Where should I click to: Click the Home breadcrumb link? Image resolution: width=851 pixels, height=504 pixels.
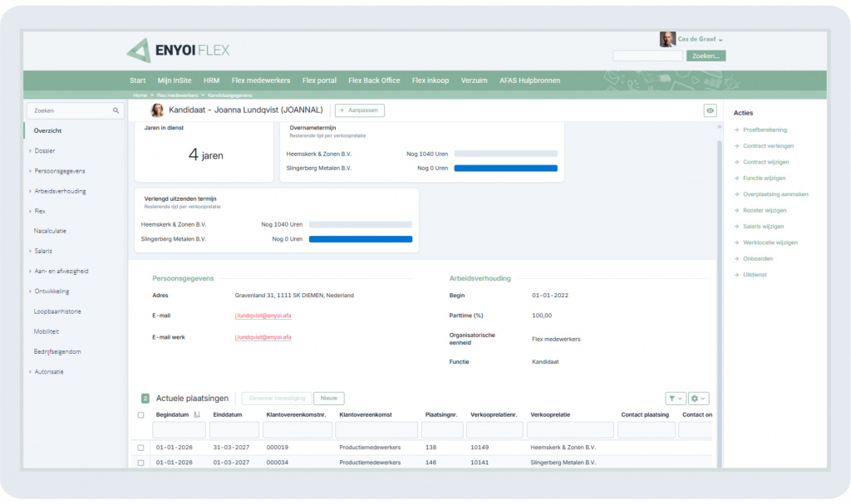pyautogui.click(x=140, y=95)
